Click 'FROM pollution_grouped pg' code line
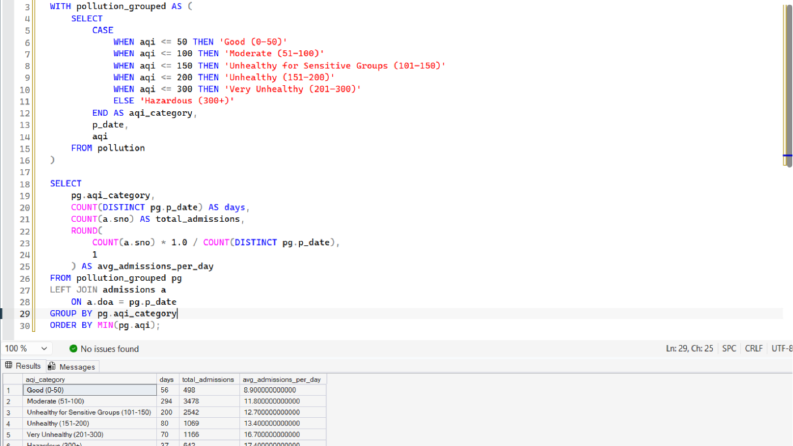The image size is (793, 446). [116, 278]
